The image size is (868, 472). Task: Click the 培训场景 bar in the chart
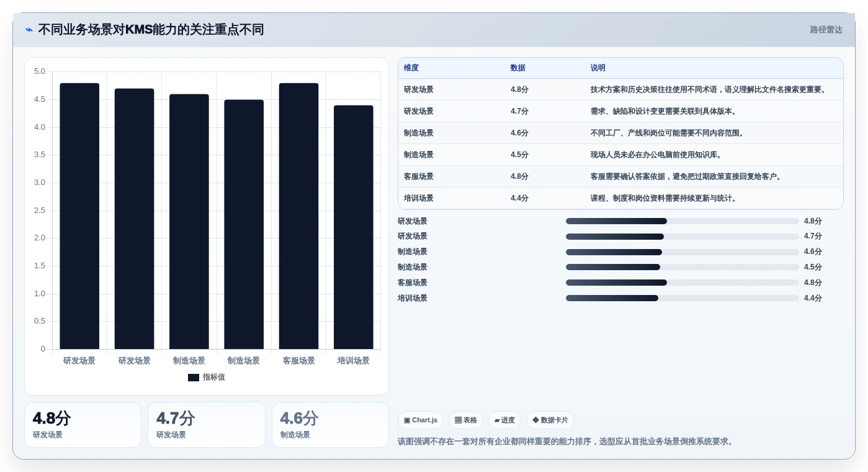354,227
